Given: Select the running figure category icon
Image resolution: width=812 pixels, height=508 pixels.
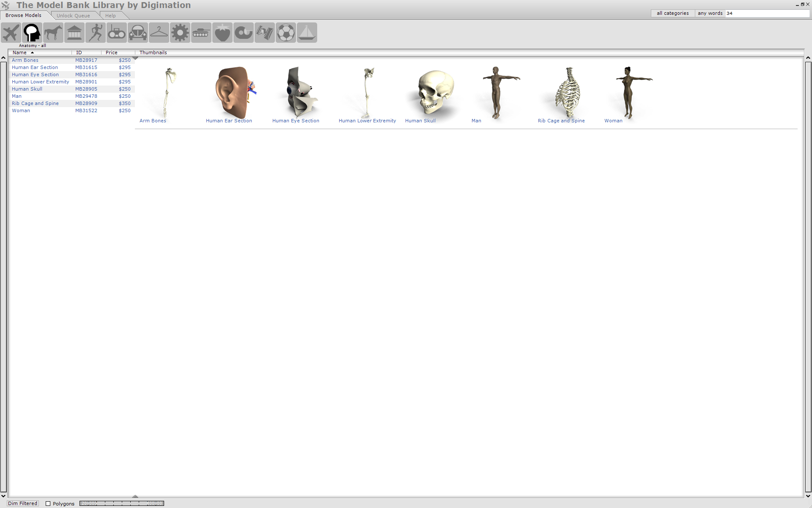Looking at the screenshot, I should pos(96,33).
